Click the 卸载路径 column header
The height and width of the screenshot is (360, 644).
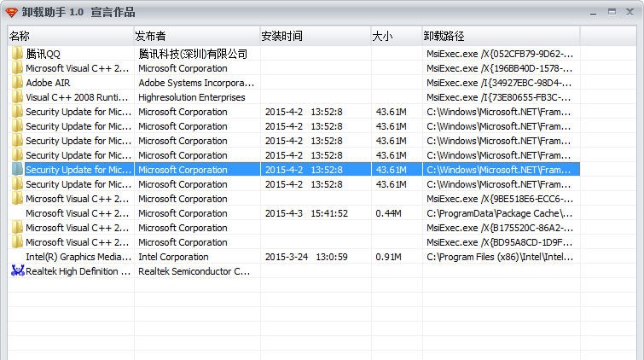(501, 36)
